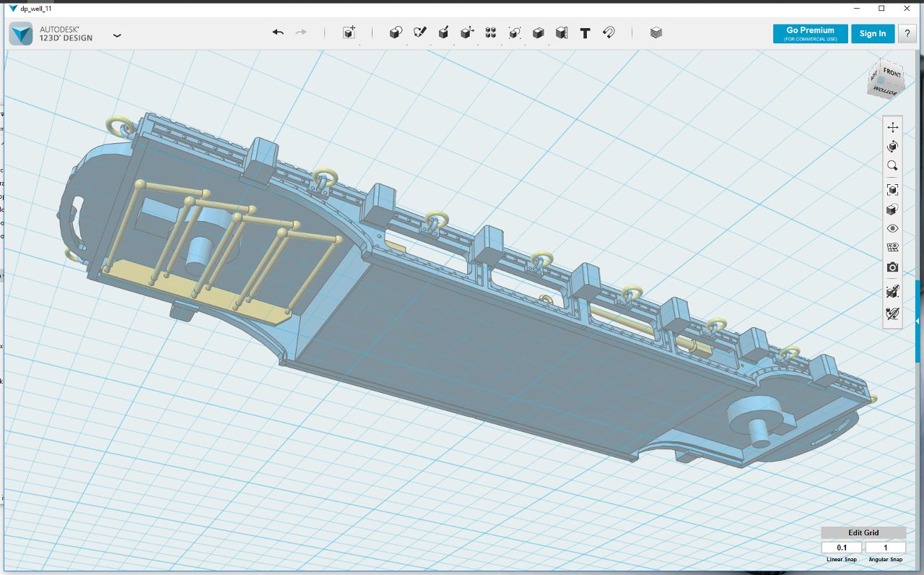Image resolution: width=924 pixels, height=575 pixels.
Task: Open the Pattern tool menu
Action: pos(491,33)
